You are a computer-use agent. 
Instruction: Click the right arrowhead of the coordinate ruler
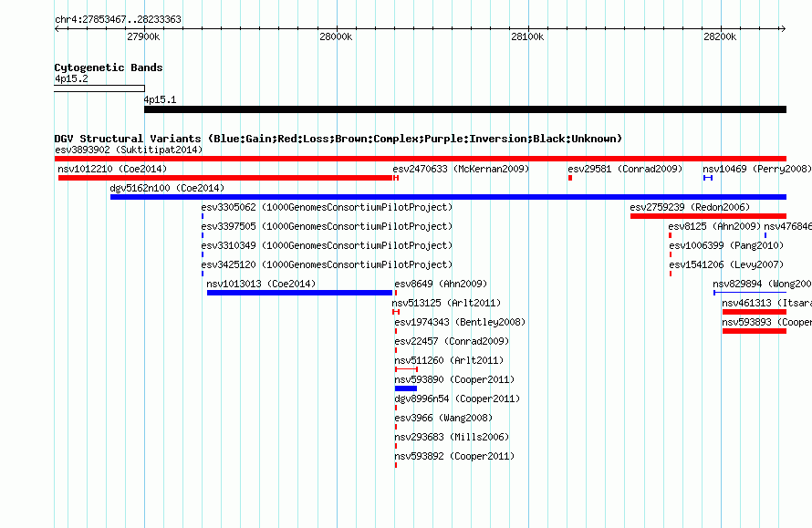coord(783,29)
